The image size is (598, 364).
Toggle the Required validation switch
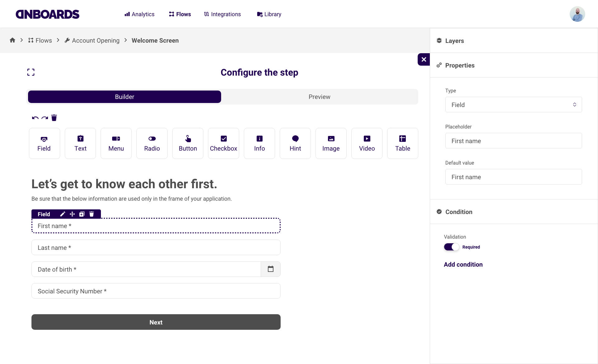coord(451,247)
